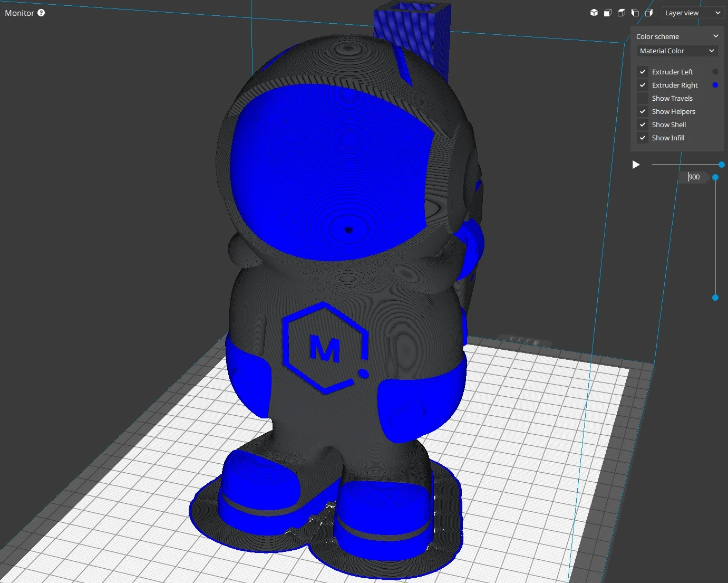Uncheck the Show Helpers checkbox
Image resolution: width=728 pixels, height=583 pixels.
coord(643,111)
